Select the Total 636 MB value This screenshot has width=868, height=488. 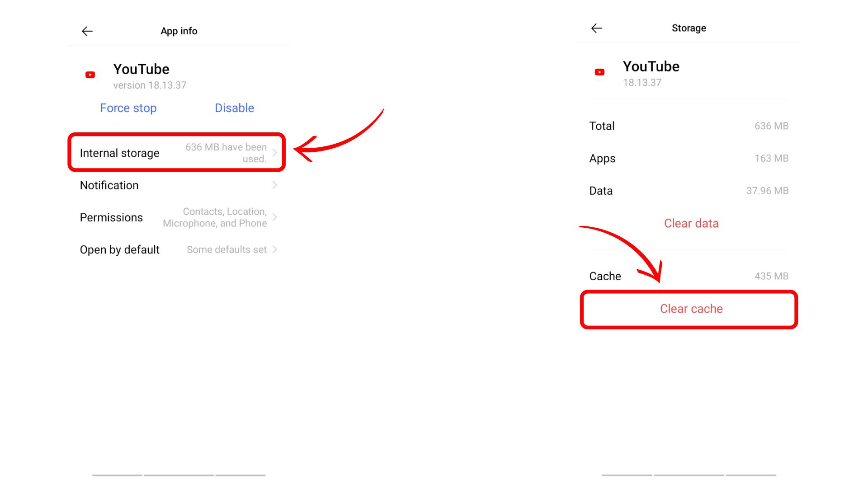(771, 126)
